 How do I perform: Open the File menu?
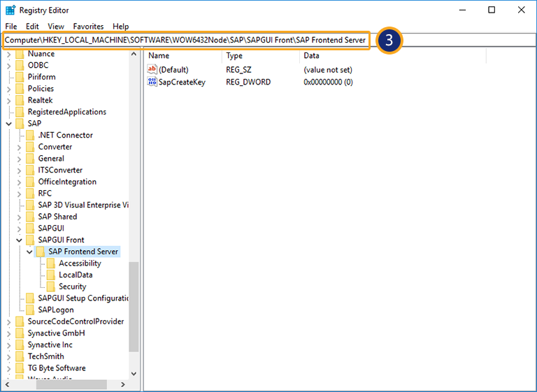coord(11,26)
